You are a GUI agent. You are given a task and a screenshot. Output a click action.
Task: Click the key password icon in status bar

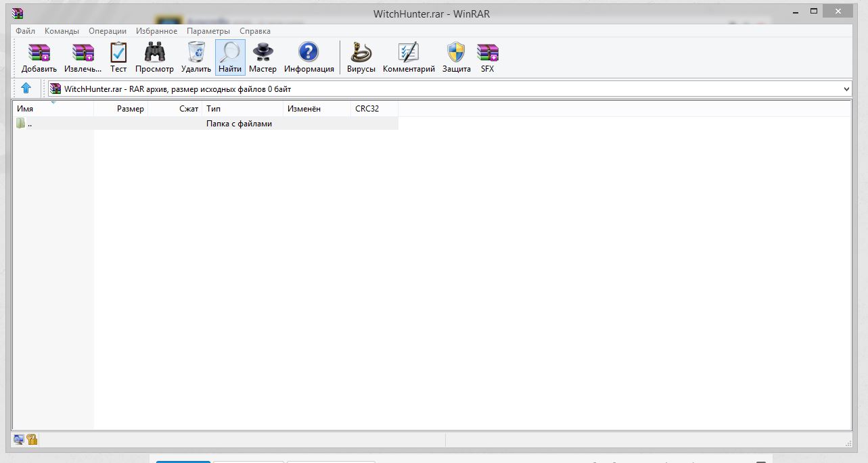click(32, 439)
